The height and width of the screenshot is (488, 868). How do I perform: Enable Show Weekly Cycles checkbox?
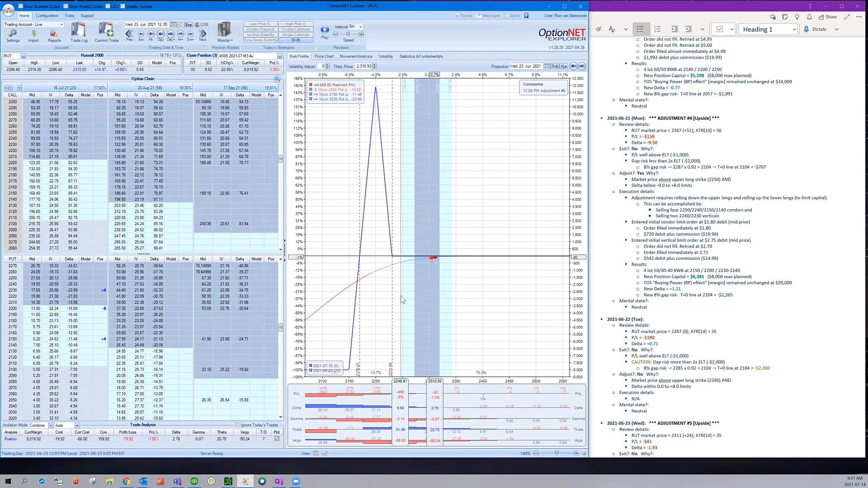click(66, 6)
